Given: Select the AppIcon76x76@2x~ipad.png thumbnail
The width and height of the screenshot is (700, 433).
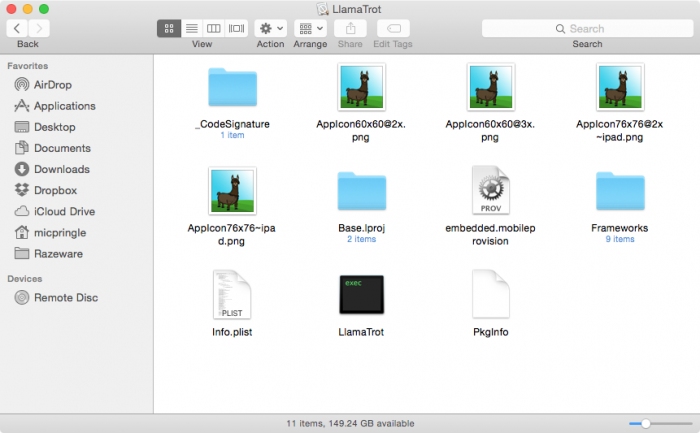Looking at the screenshot, I should (620, 87).
